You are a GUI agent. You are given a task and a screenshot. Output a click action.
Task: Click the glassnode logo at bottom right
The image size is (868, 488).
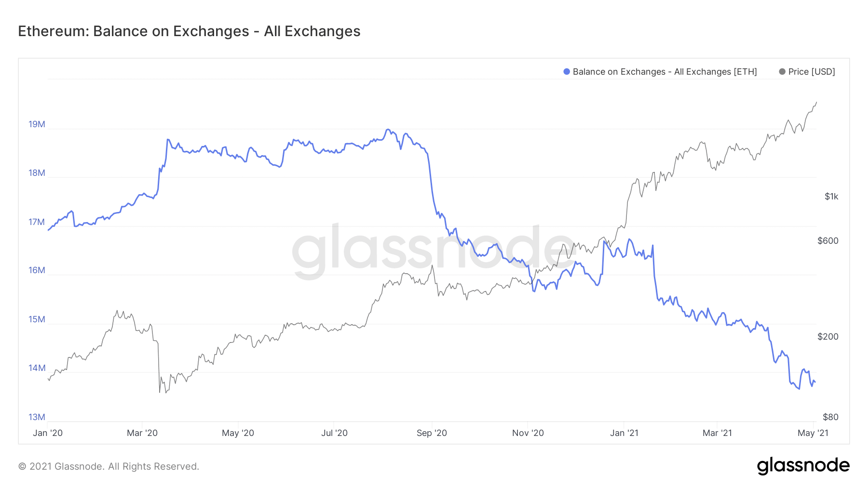coord(803,466)
